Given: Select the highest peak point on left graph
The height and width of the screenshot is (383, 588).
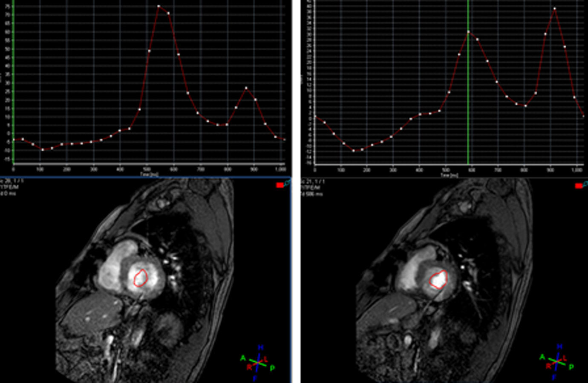Looking at the screenshot, I should point(159,6).
